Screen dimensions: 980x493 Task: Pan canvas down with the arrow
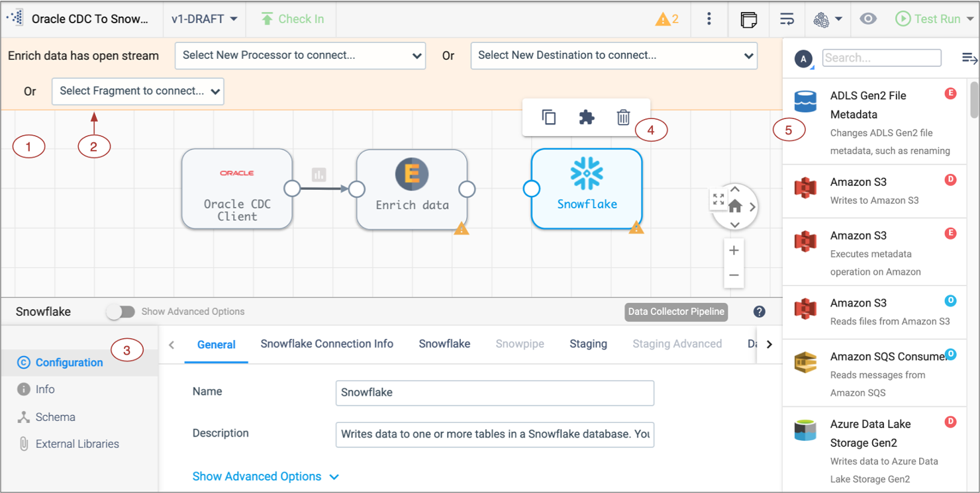coord(735,224)
